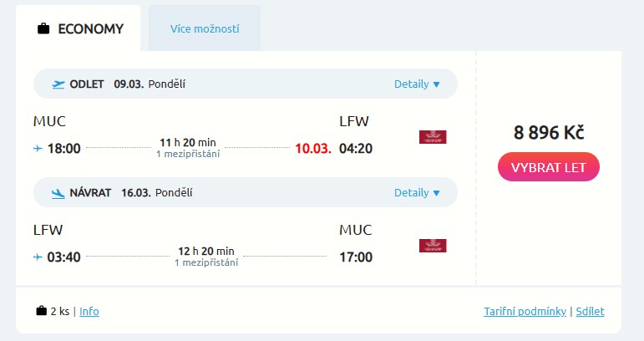Click the small plane icon next to 18:00
Viewport: 644px width, 341px height.
(x=38, y=149)
